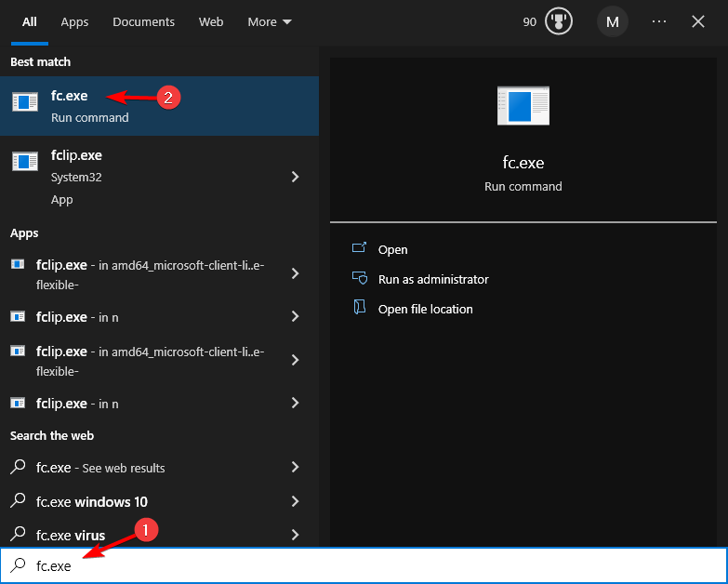Open the three-dot options menu

(x=659, y=21)
